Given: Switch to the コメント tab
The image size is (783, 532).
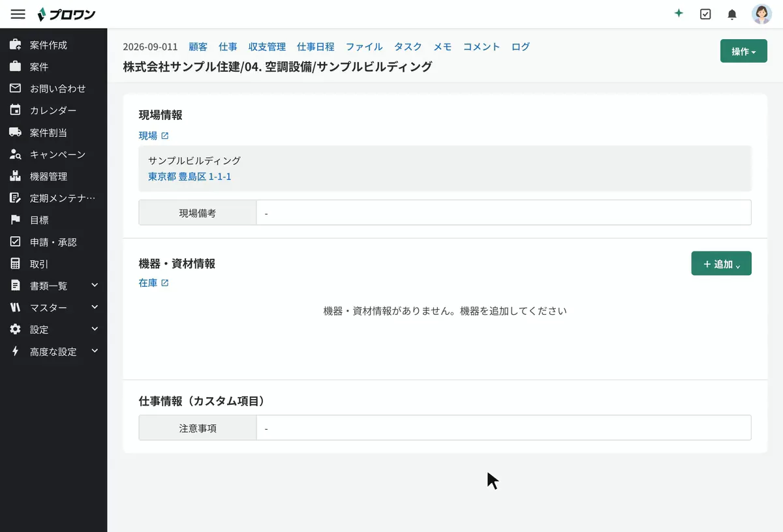Looking at the screenshot, I should 482,47.
